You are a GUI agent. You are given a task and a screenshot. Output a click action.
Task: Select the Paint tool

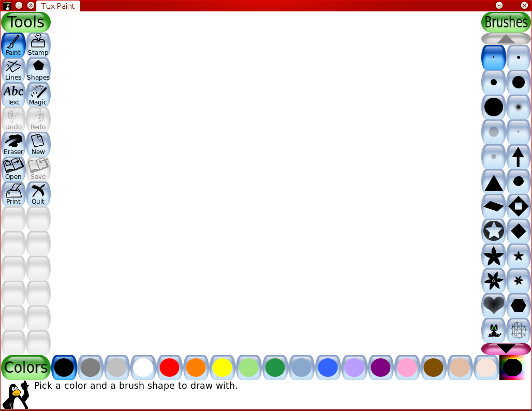pyautogui.click(x=13, y=45)
